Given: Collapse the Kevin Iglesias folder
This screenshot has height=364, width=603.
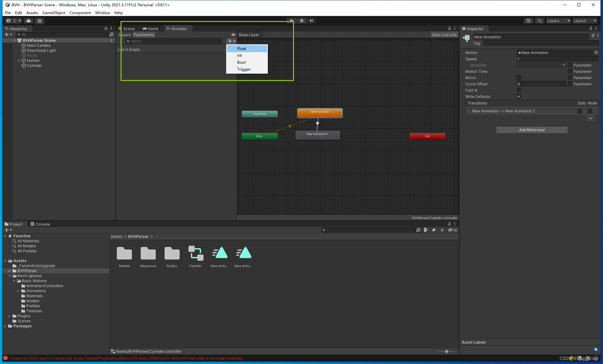Looking at the screenshot, I should (x=9, y=276).
